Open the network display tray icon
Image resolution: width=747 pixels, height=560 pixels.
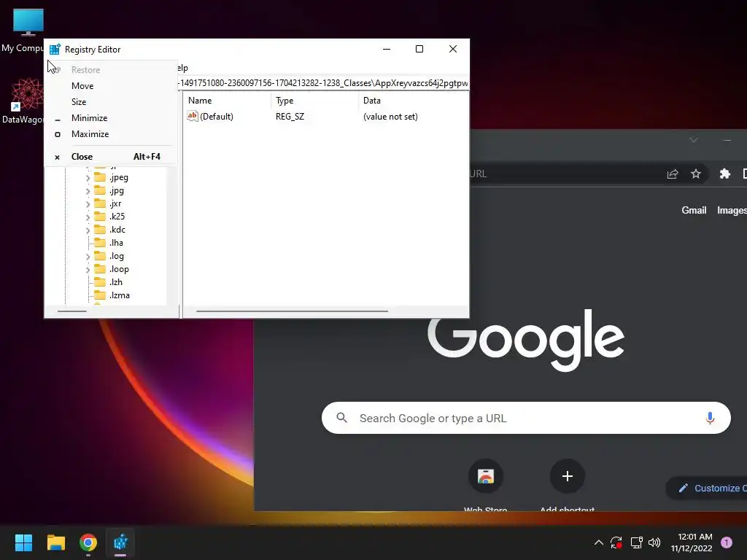(636, 542)
